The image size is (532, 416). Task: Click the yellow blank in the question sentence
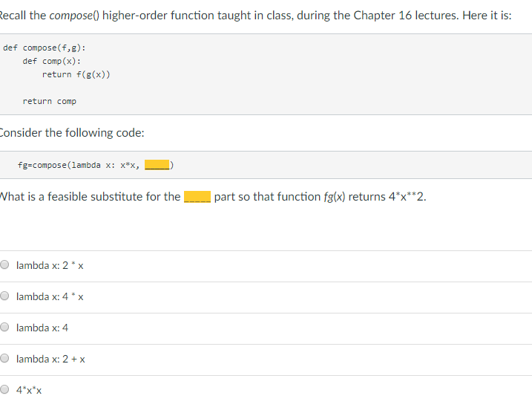point(197,197)
